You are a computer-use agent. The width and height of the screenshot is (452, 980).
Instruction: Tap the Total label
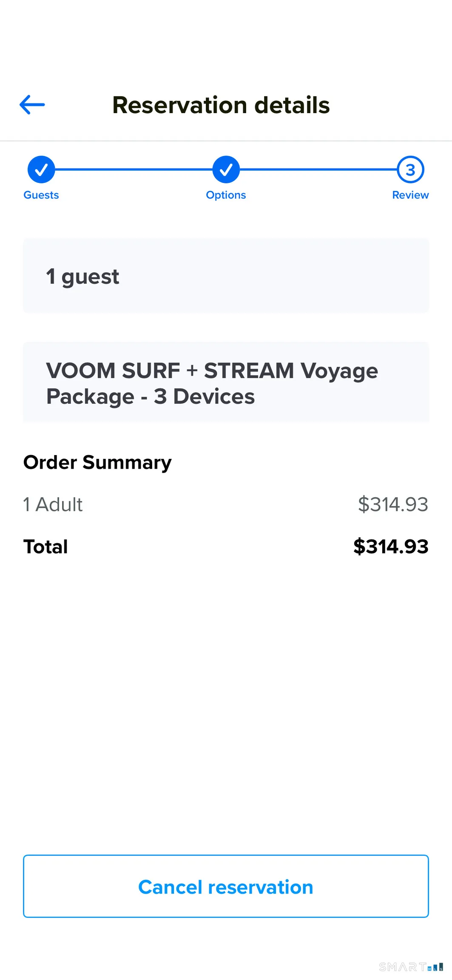click(45, 547)
